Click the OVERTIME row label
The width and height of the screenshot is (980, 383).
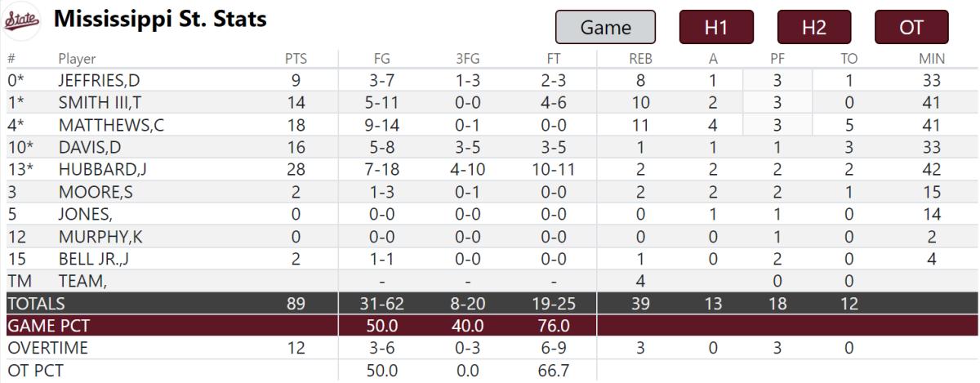tap(47, 348)
